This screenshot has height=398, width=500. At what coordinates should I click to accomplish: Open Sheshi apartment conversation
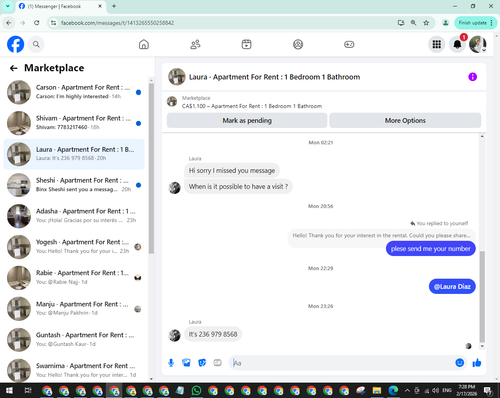click(74, 185)
